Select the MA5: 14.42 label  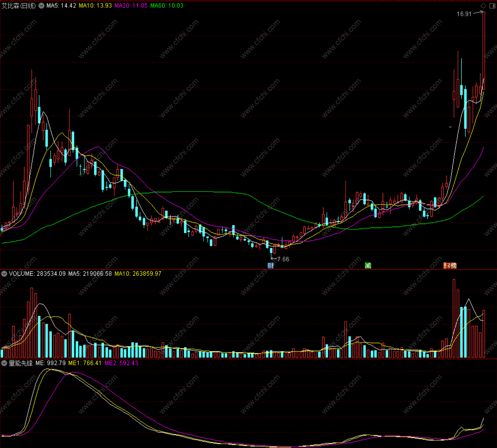[61, 6]
